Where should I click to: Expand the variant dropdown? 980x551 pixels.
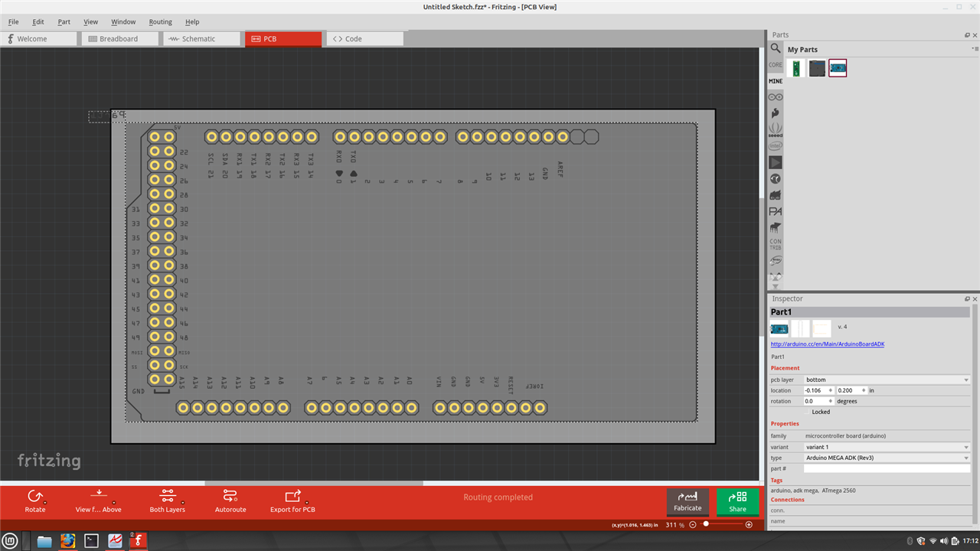click(887, 447)
